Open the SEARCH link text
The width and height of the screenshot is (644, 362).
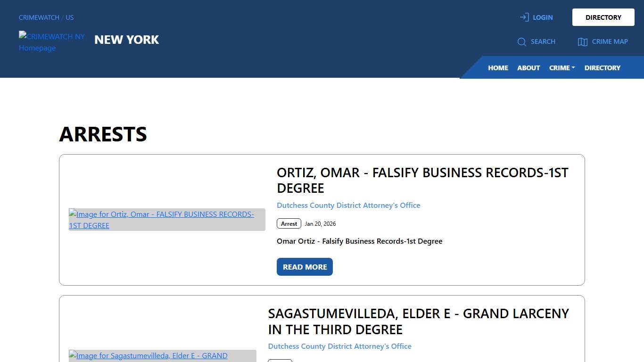(x=543, y=41)
